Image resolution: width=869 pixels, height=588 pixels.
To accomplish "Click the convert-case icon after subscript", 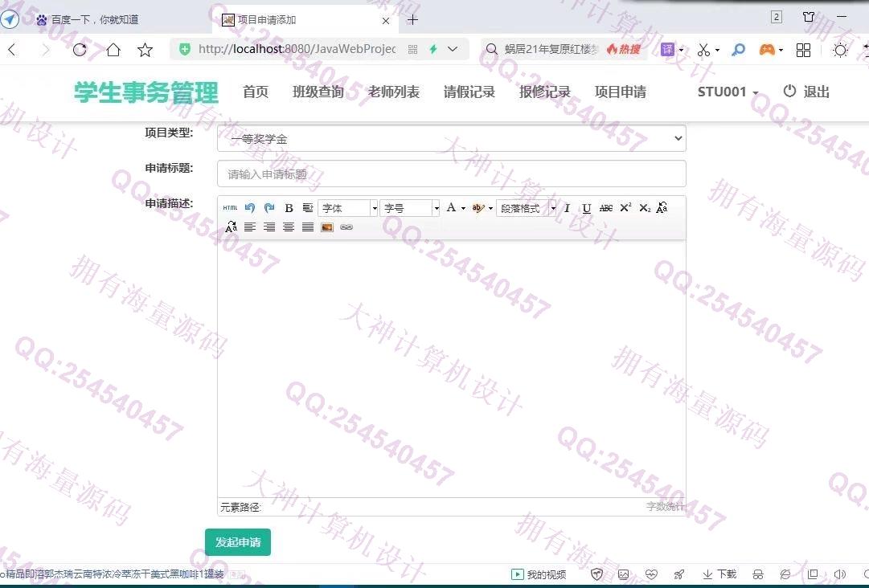I will [x=662, y=208].
